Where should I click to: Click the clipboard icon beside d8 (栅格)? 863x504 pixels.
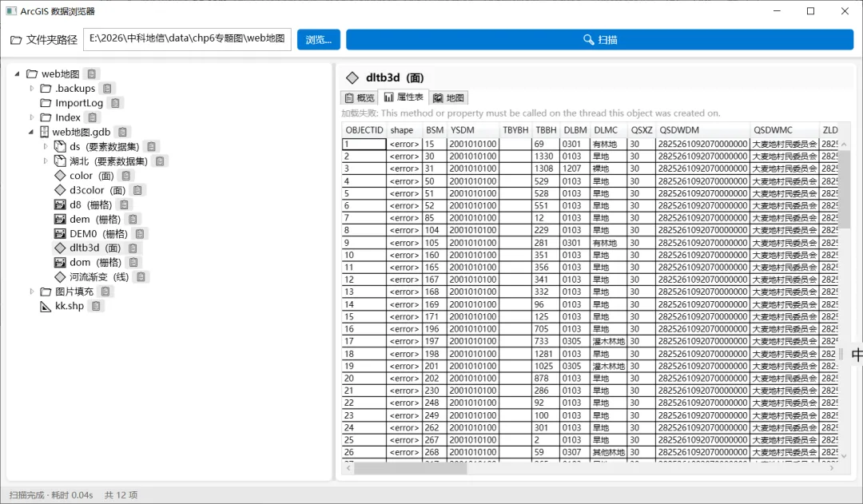[125, 204]
